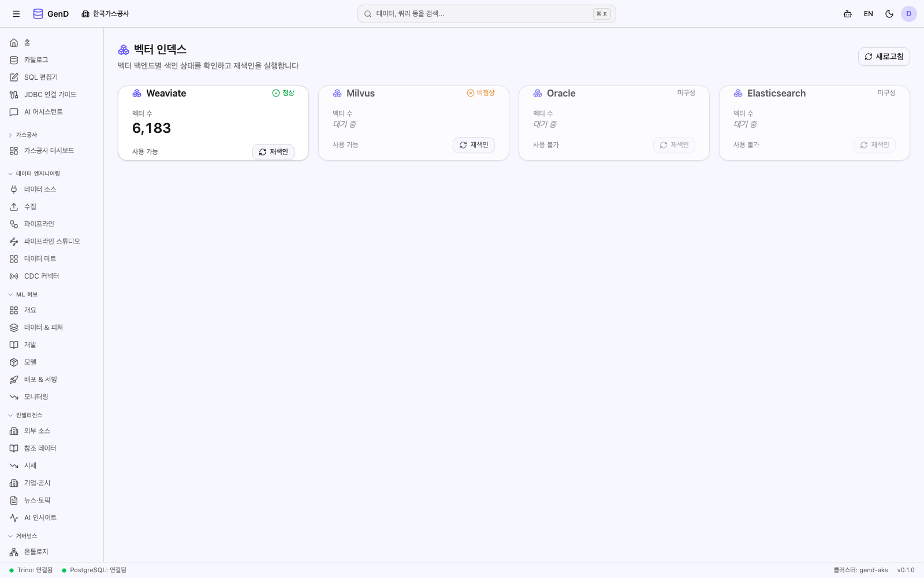Image resolution: width=924 pixels, height=578 pixels.
Task: Click the 모니터링 trend icon
Action: (x=14, y=397)
